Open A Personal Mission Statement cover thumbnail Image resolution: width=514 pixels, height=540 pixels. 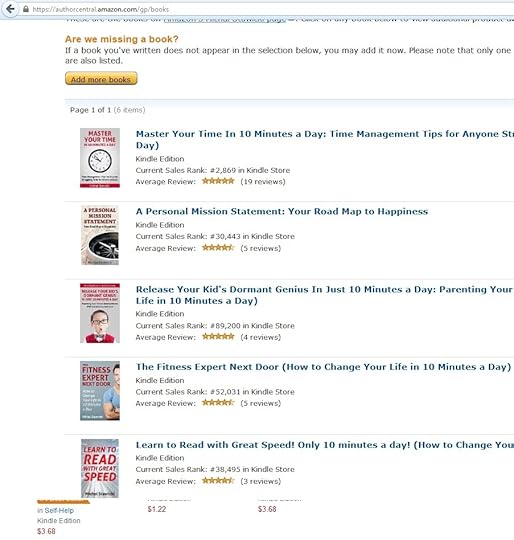[100, 235]
